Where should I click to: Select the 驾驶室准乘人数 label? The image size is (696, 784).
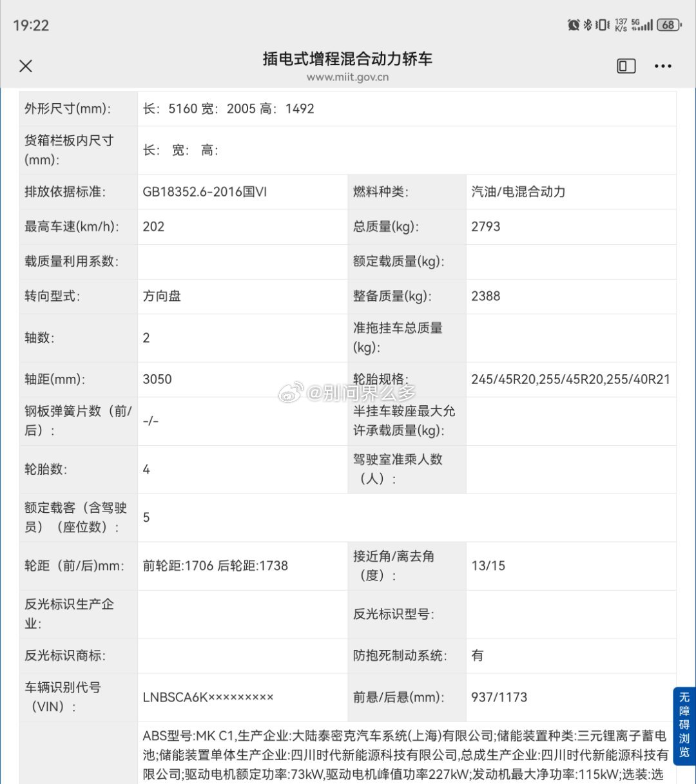click(x=398, y=469)
